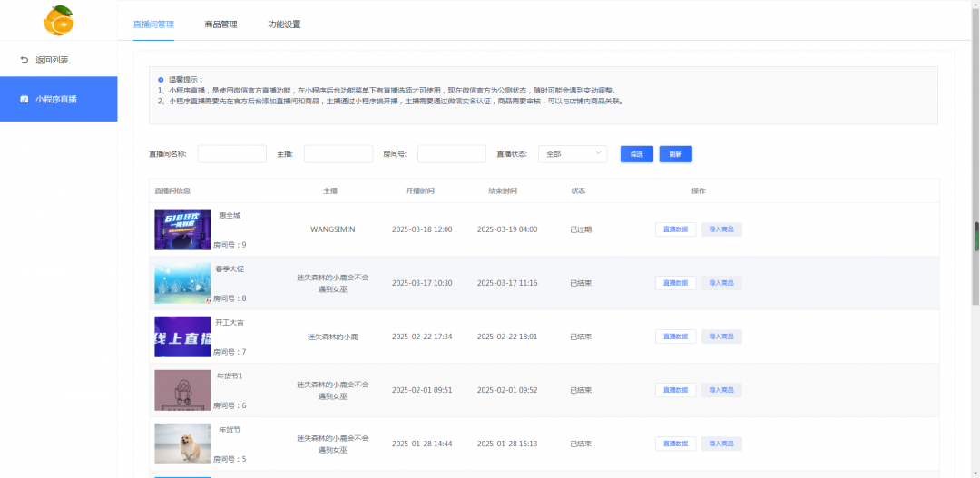Viewport: 980px width, 478px height.
Task: Click into the 房间号 input field
Action: pos(451,154)
